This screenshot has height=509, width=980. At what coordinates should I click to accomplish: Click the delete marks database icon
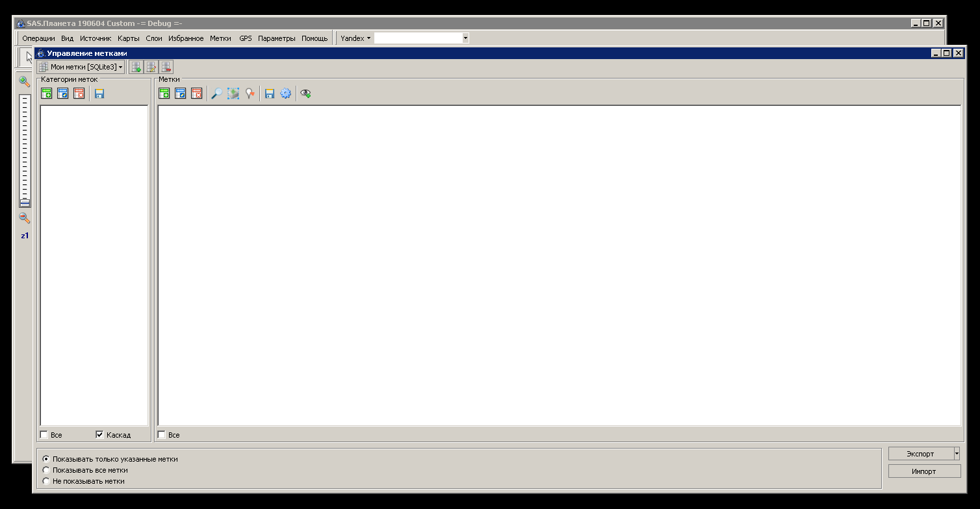(167, 67)
